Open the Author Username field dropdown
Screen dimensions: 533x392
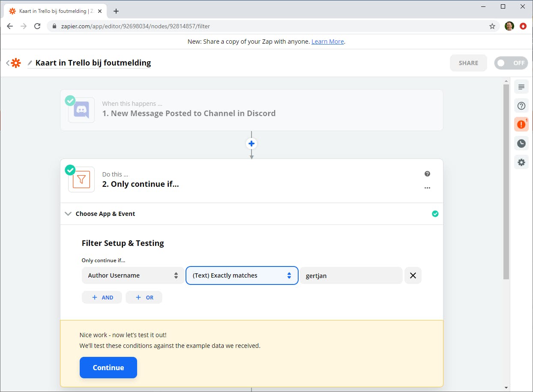coord(133,275)
